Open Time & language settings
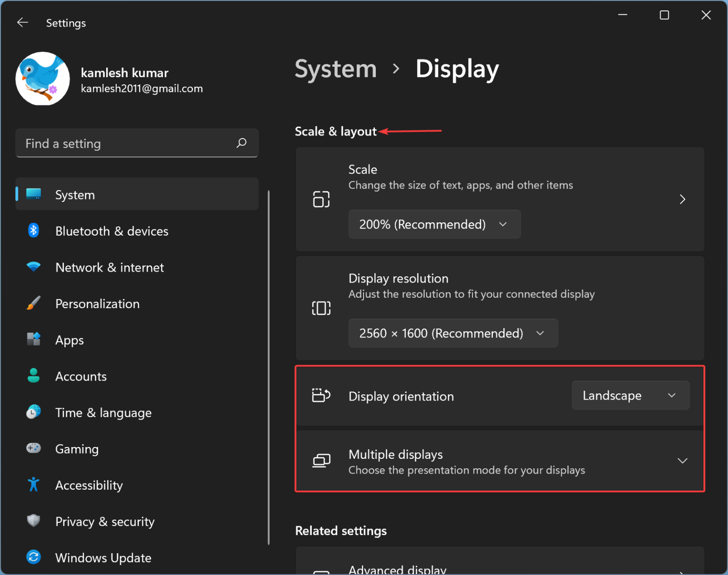This screenshot has width=728, height=575. (103, 412)
